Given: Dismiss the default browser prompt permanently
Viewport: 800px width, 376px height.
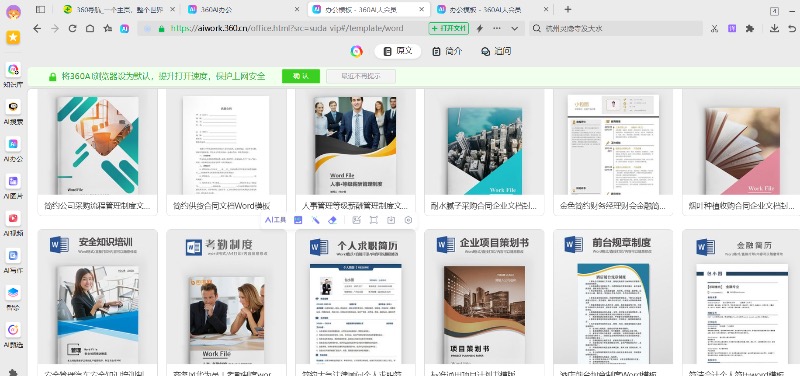Looking at the screenshot, I should click(361, 76).
